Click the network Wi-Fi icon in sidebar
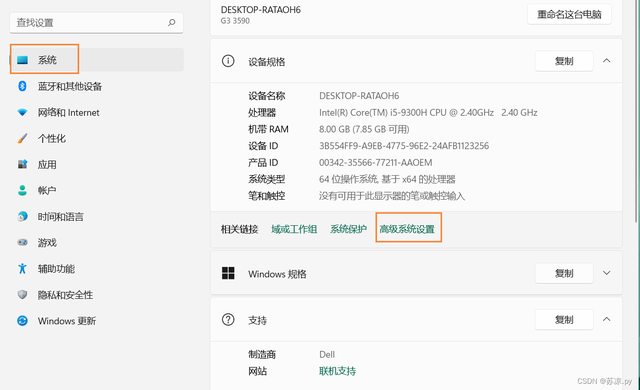This screenshot has height=390, width=640. pyautogui.click(x=22, y=112)
